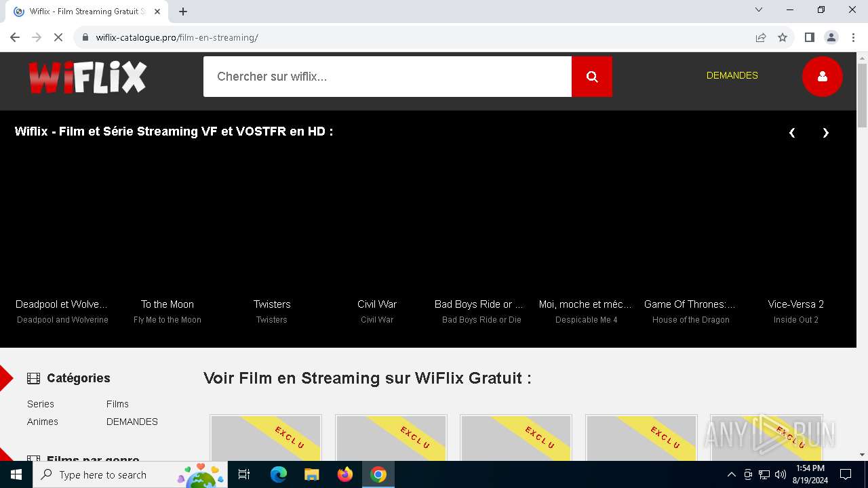
Task: Advance the carousel with right arrow
Action: (825, 133)
